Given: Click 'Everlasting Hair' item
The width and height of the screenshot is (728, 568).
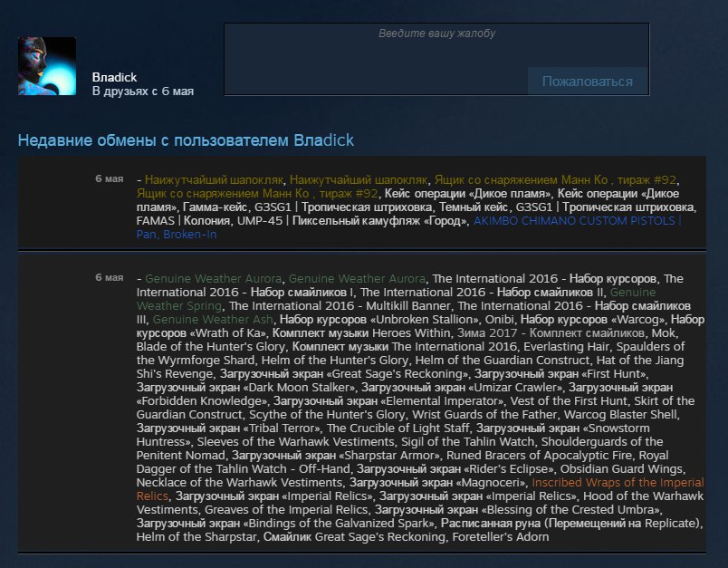Looking at the screenshot, I should coord(567,346).
